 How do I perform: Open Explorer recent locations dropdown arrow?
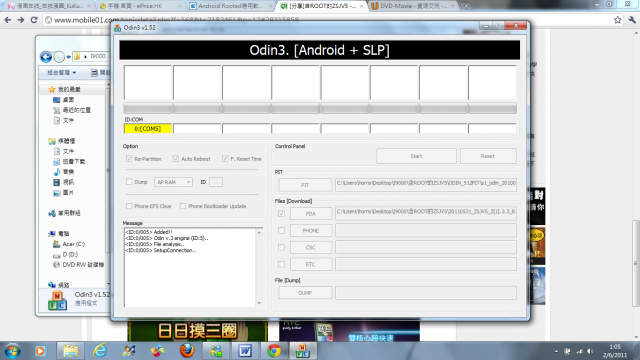69,57
